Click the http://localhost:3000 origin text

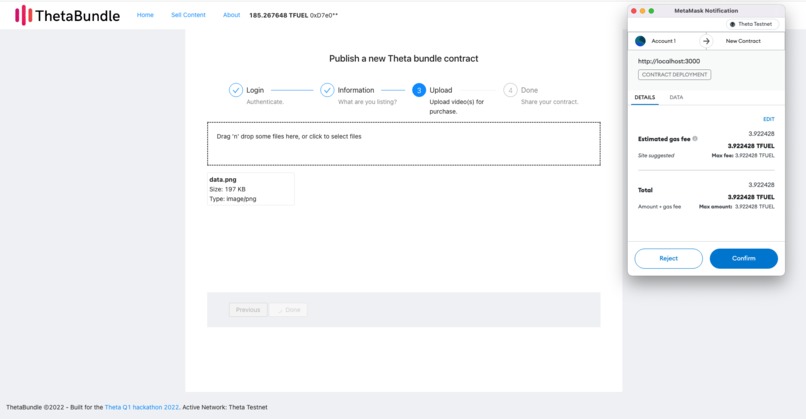669,61
